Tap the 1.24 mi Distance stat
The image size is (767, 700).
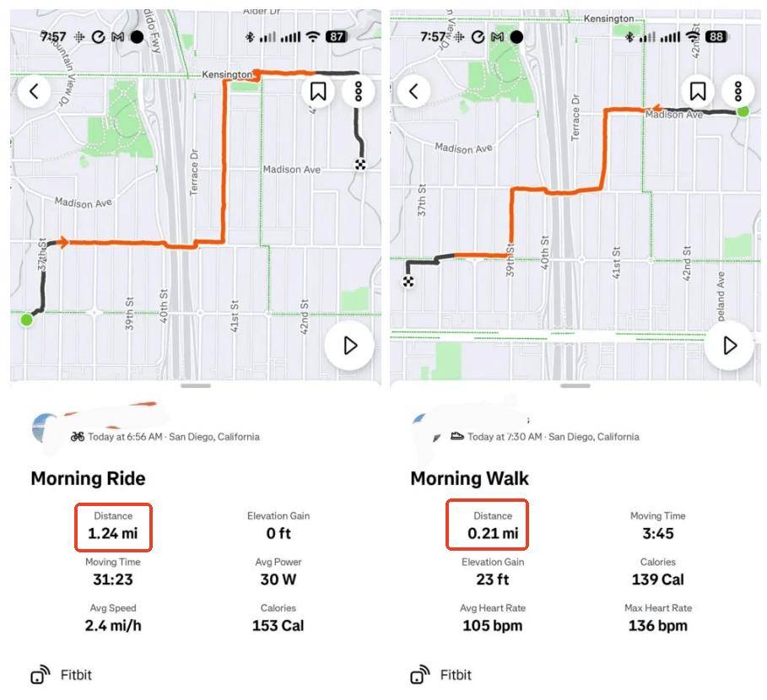pos(113,525)
